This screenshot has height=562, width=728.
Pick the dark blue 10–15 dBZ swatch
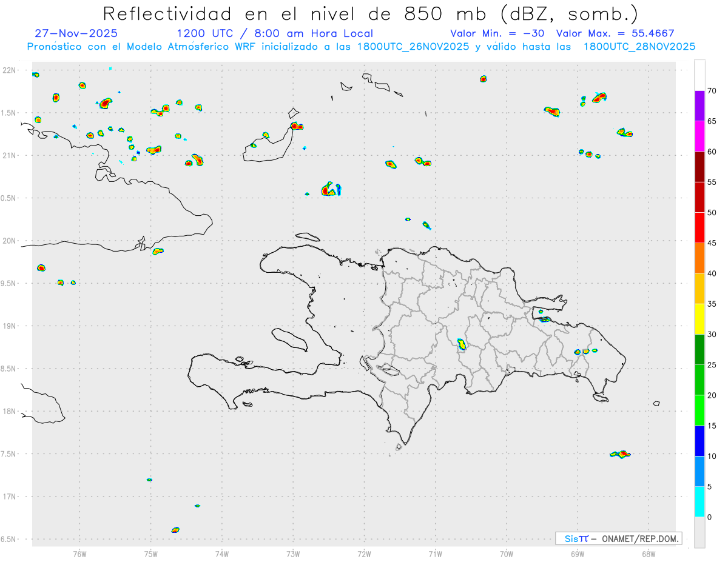[x=699, y=441]
